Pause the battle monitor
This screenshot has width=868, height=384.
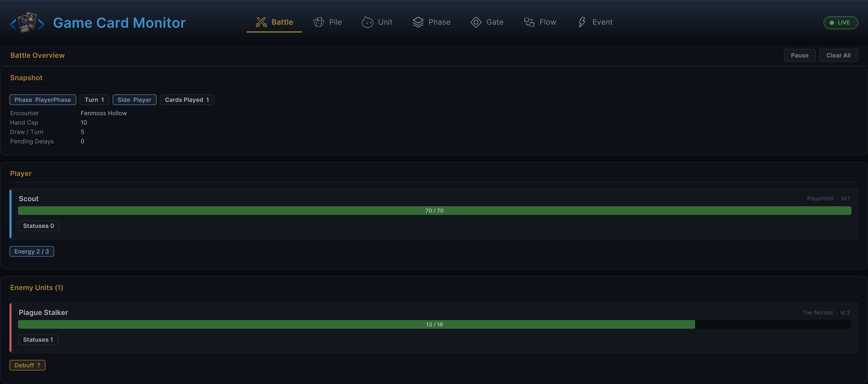[x=799, y=55]
